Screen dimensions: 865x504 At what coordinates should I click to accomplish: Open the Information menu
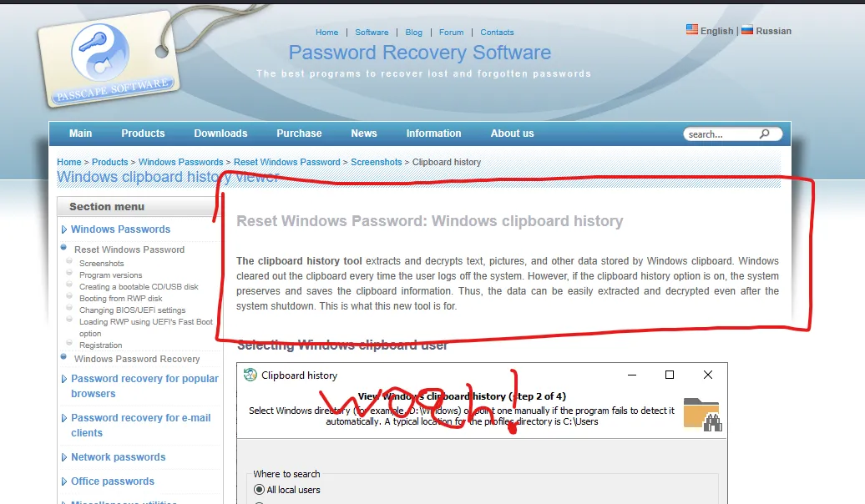tap(433, 134)
